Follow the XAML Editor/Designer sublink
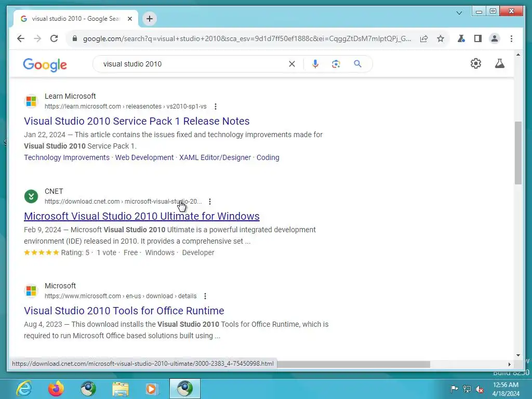This screenshot has height=399, width=532. 215,157
